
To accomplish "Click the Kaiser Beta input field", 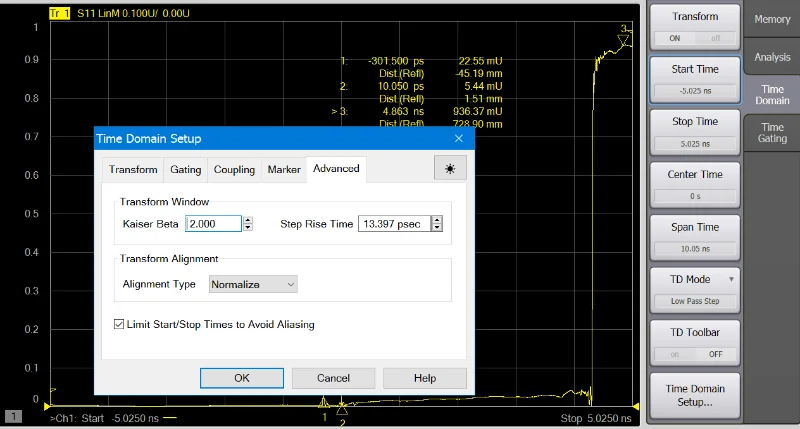I will coord(213,223).
